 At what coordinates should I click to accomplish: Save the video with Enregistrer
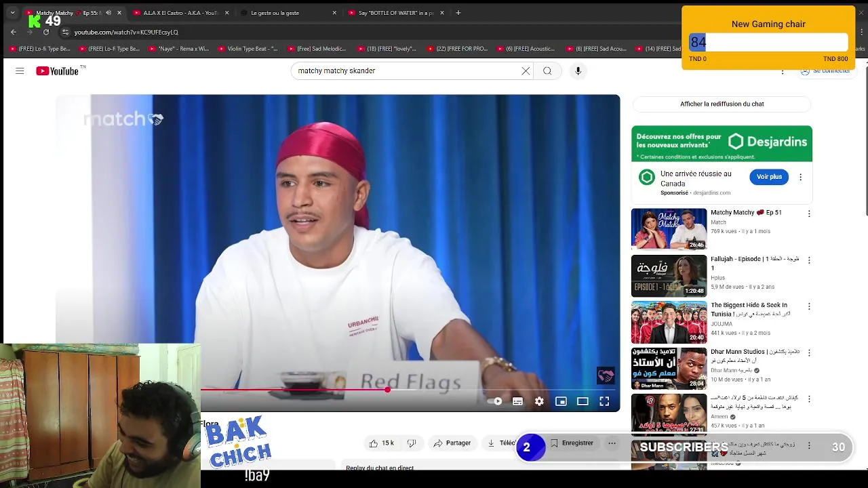coord(572,443)
